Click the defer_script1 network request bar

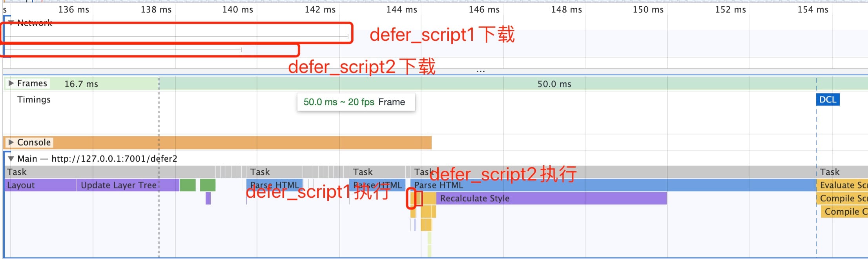[x=176, y=36]
